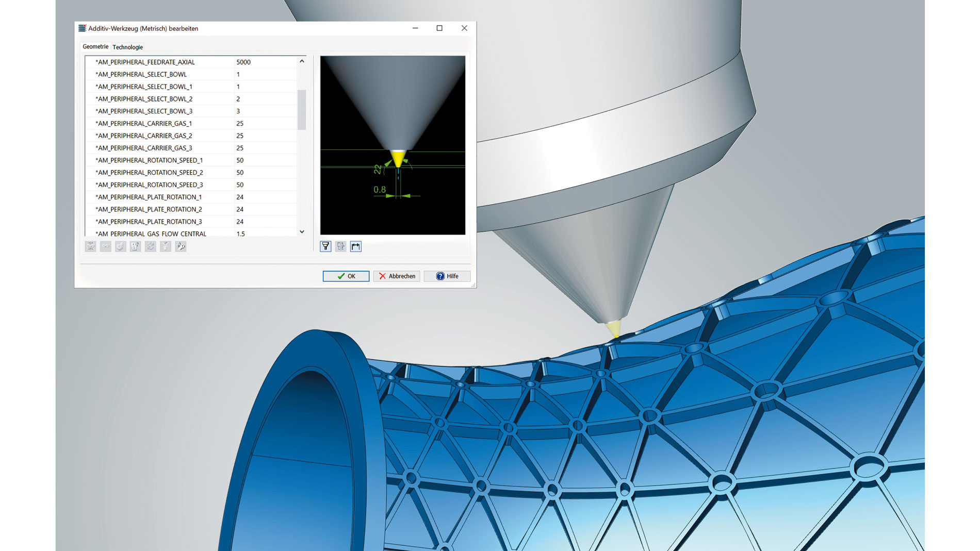Click the numbered-sheet icon below the parameter list
980x551 pixels.
(135, 246)
